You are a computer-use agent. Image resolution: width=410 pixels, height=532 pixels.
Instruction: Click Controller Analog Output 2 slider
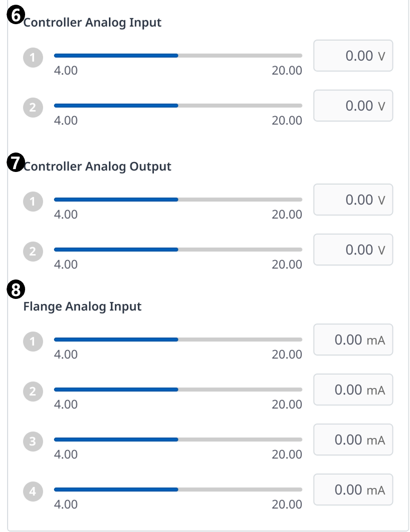click(178, 249)
